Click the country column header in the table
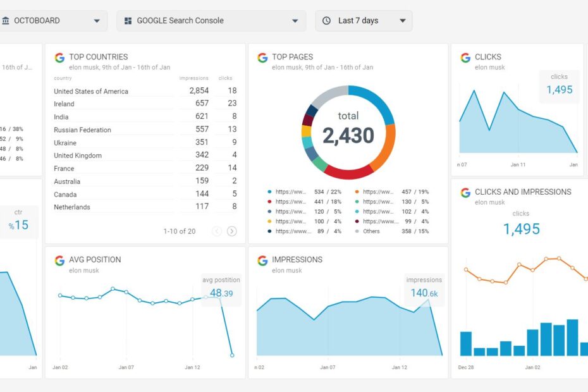 point(63,78)
